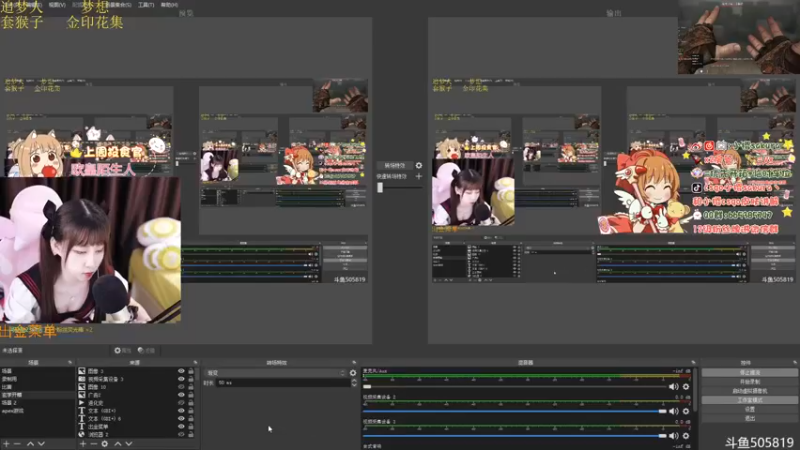
Task: Click the second mixer channel volume slider
Action: click(515, 411)
